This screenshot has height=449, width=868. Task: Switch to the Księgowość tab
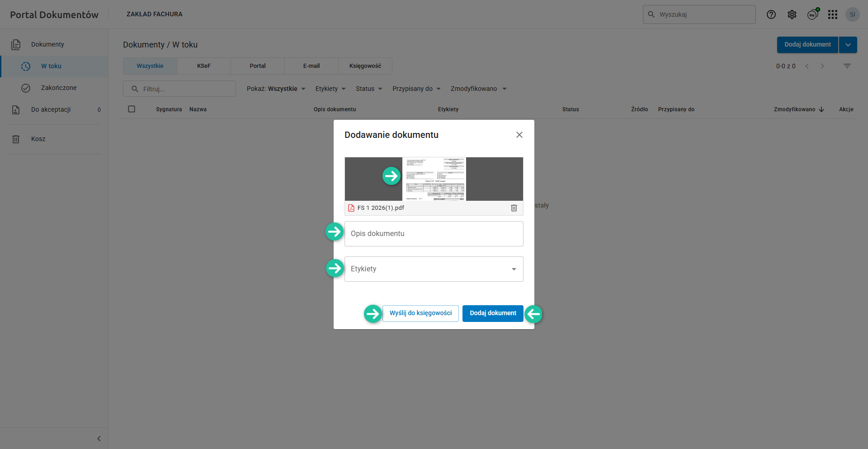(365, 66)
